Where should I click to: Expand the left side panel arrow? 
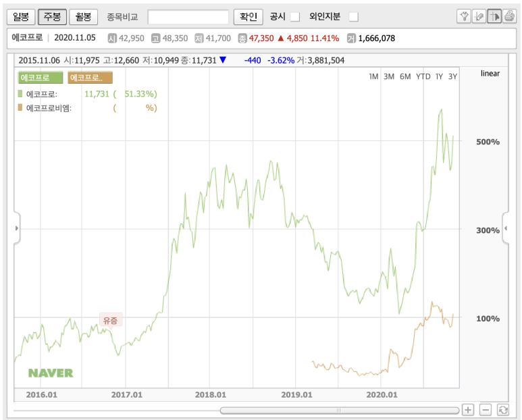(17, 228)
